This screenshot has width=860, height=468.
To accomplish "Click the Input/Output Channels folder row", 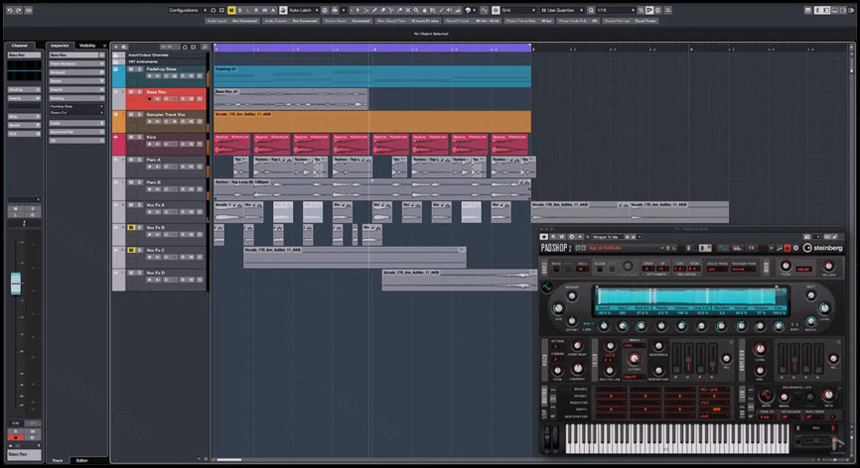I will pyautogui.click(x=160, y=55).
